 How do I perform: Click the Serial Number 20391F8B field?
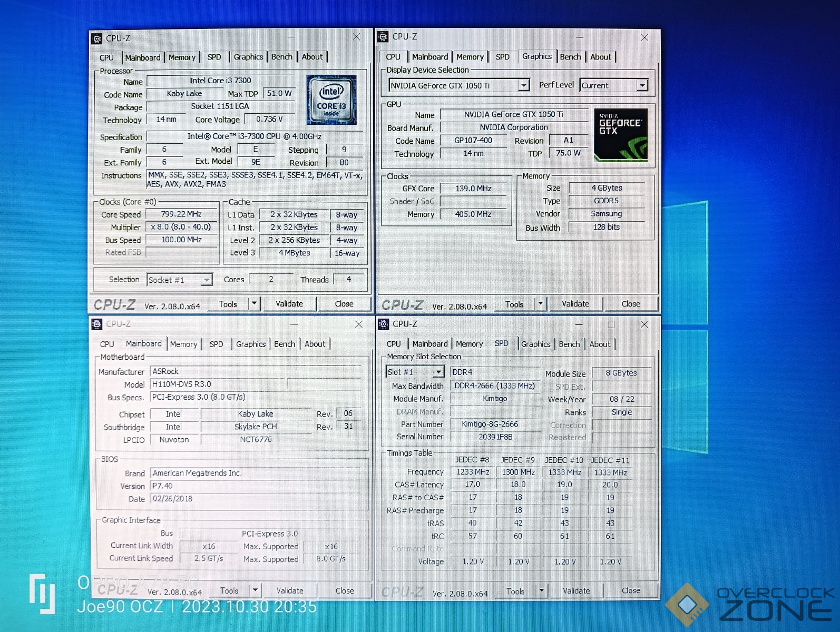click(495, 437)
